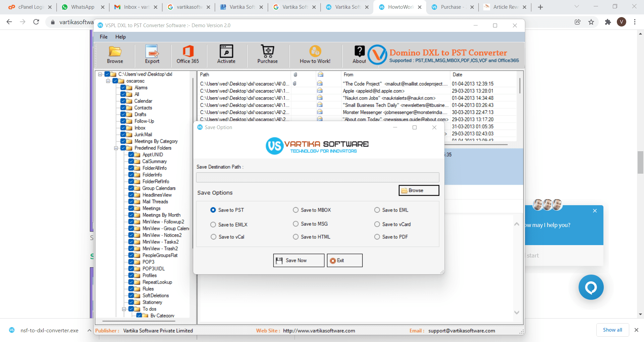Screen dimensions: 644x342
Task: Open nsf-to-dxl-converter.exe download options arrow
Action: 89,330
